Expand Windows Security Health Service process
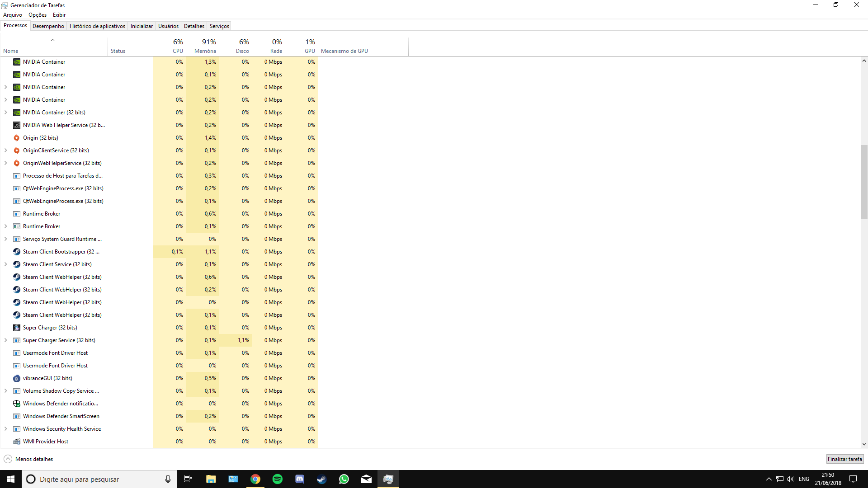The image size is (868, 489). pos(6,429)
